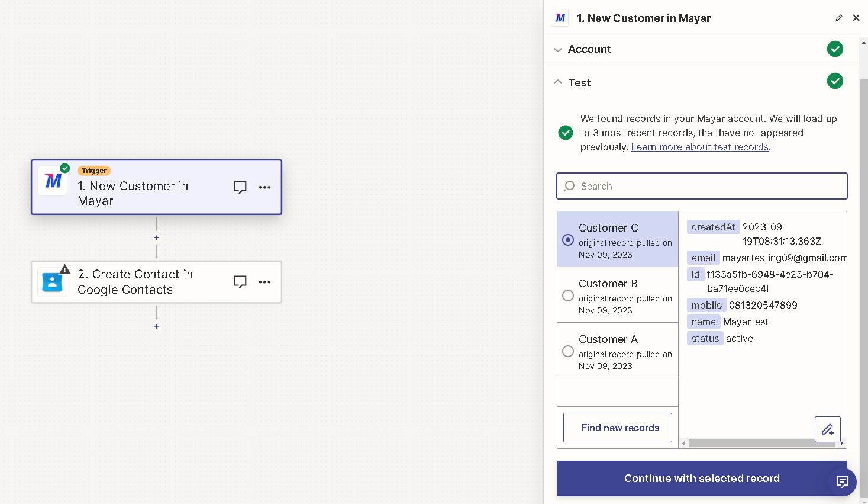Click the name value Mayartest
Viewport: 868px width, 504px height.
[x=746, y=322]
